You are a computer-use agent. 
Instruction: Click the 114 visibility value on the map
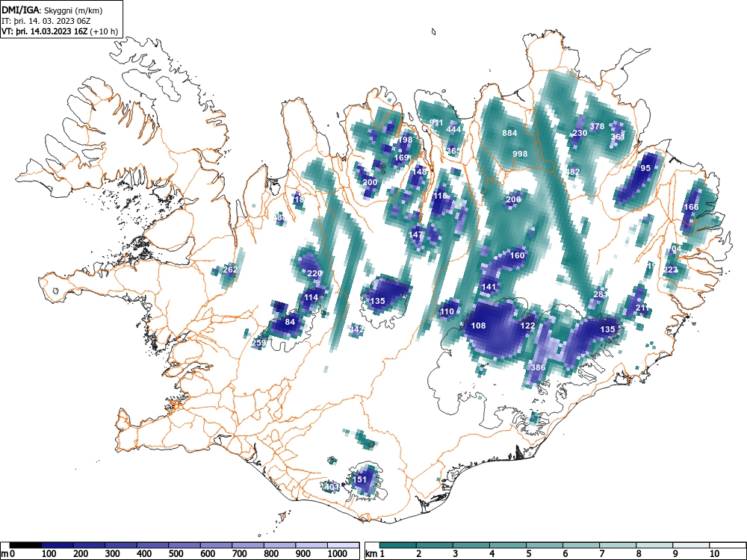tap(311, 297)
